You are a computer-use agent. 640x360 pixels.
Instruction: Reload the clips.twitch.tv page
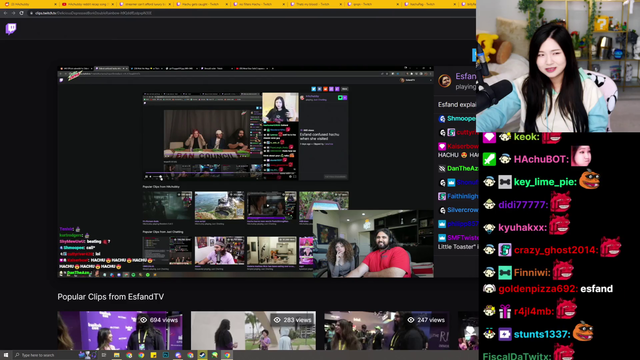coord(22,13)
